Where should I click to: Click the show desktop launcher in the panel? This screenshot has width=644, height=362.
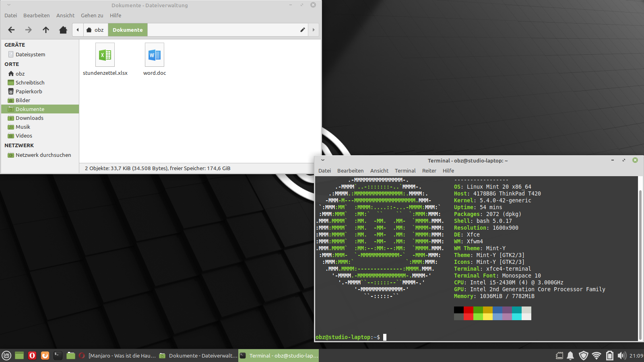coord(19,356)
